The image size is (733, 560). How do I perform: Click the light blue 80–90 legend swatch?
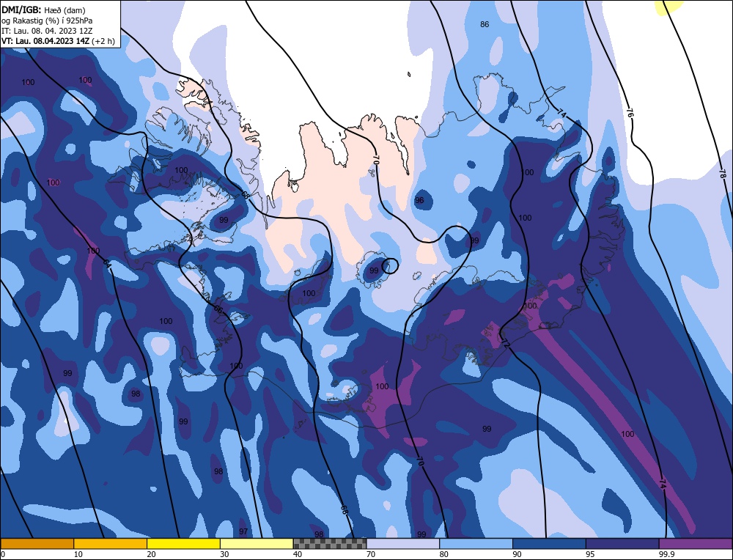pos(476,543)
